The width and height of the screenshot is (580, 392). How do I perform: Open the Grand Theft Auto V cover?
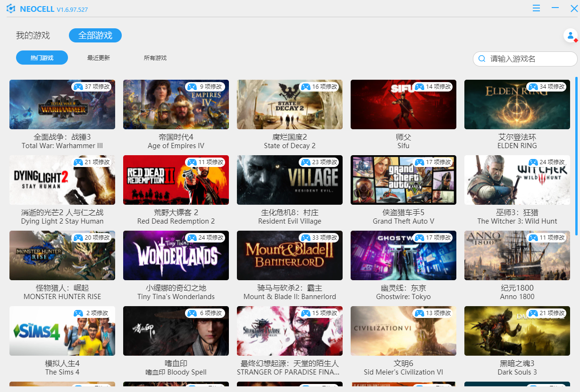point(403,180)
